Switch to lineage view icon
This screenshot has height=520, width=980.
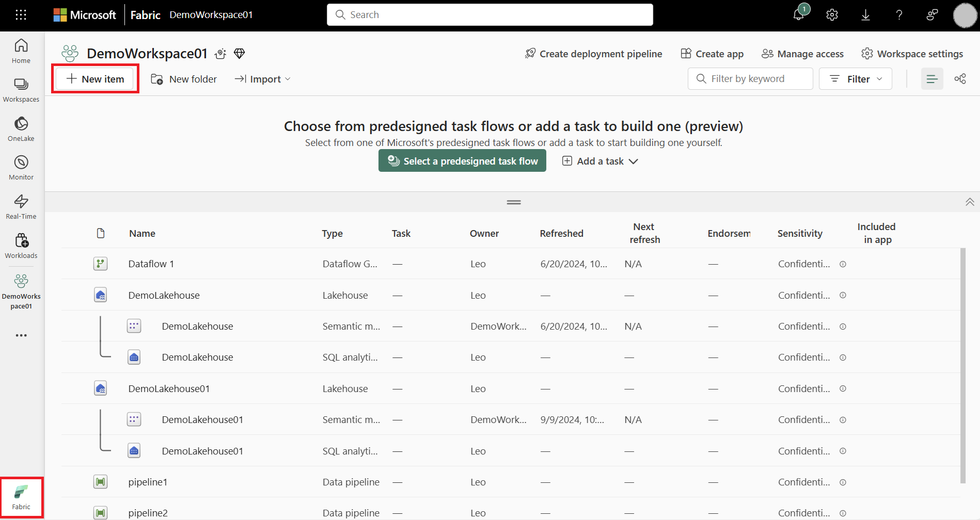[960, 79]
